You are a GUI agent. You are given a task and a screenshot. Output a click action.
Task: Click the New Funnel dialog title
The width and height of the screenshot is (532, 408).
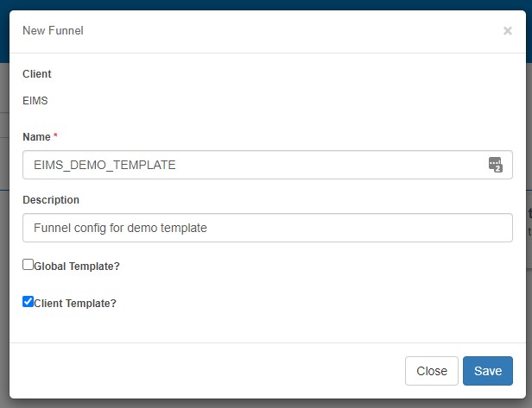(53, 30)
